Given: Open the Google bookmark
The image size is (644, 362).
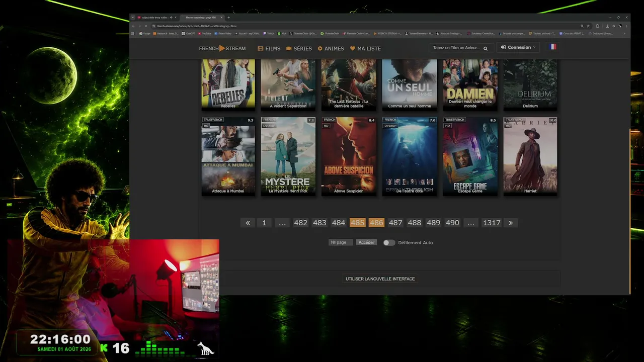Looking at the screenshot, I should 145,34.
